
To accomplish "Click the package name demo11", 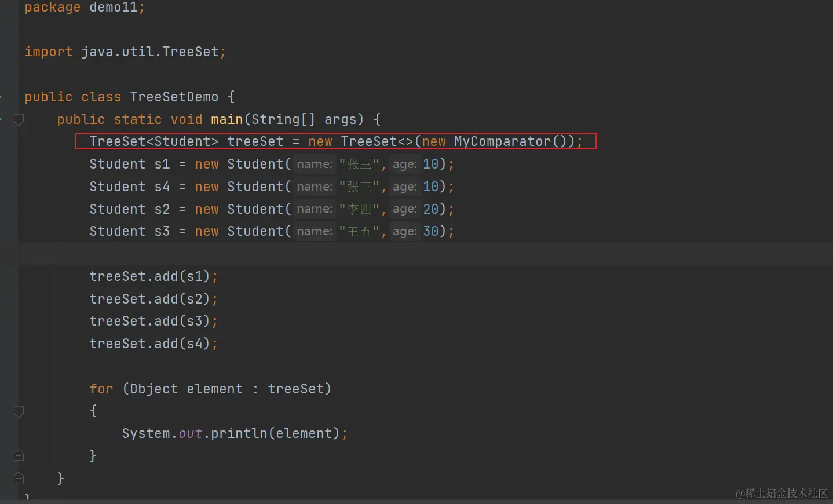I will pos(113,8).
